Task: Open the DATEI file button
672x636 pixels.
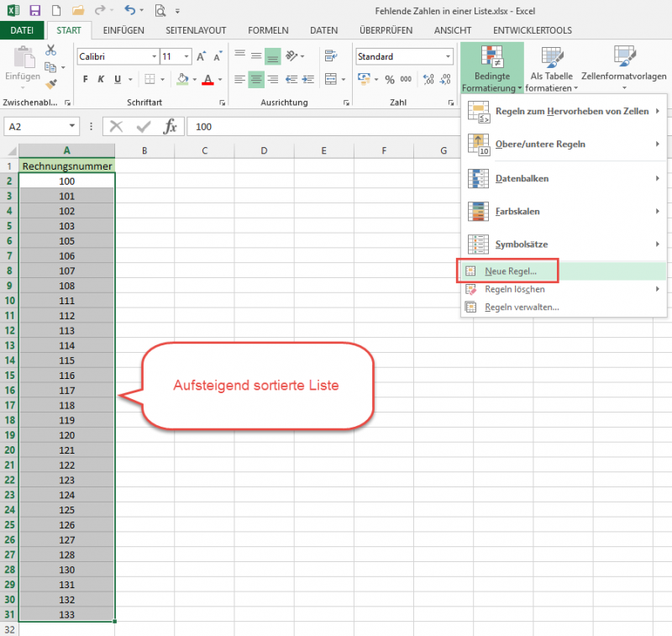Action: [x=22, y=30]
